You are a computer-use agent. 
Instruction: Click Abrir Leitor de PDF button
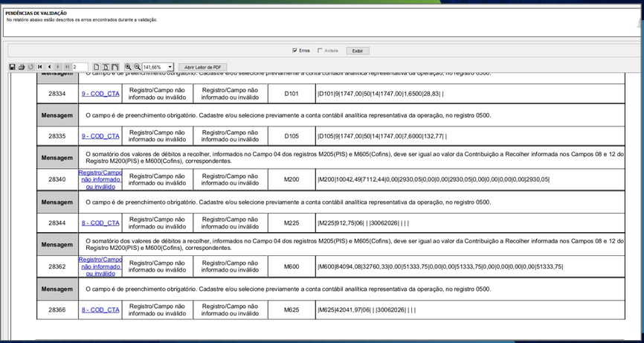[202, 67]
